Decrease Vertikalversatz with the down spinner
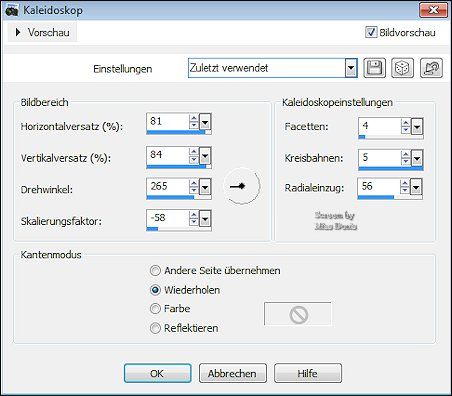This screenshot has width=452, height=396. click(194, 160)
